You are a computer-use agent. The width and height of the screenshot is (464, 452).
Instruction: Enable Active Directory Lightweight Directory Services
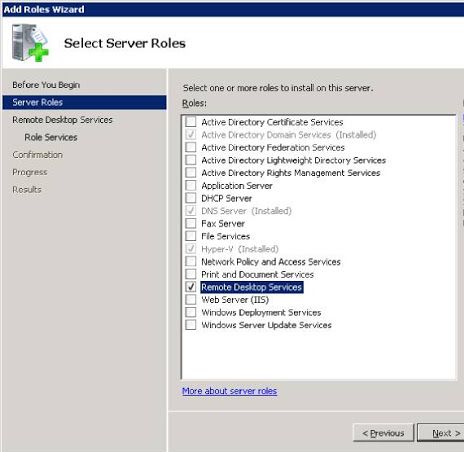coord(191,160)
